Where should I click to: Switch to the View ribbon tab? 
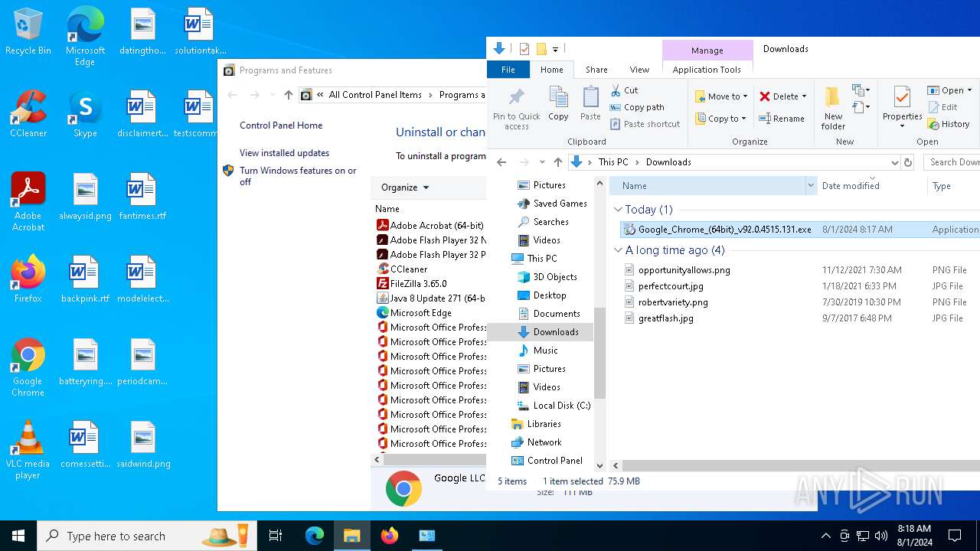(x=639, y=70)
